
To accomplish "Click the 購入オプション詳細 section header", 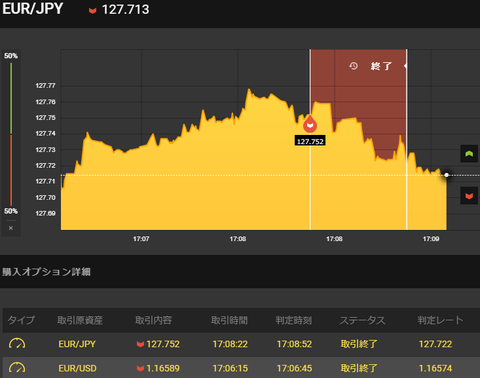I will (x=46, y=272).
